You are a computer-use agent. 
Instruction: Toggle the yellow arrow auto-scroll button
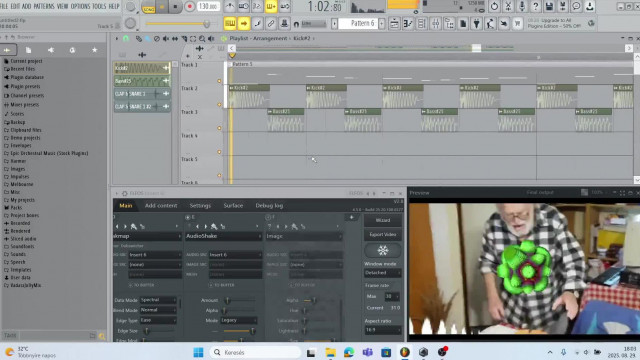244,24
